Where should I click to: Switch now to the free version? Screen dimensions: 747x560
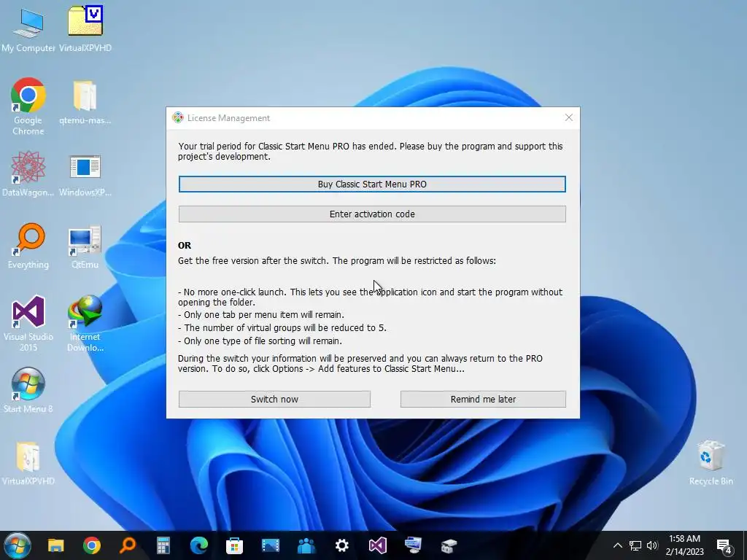click(x=274, y=399)
